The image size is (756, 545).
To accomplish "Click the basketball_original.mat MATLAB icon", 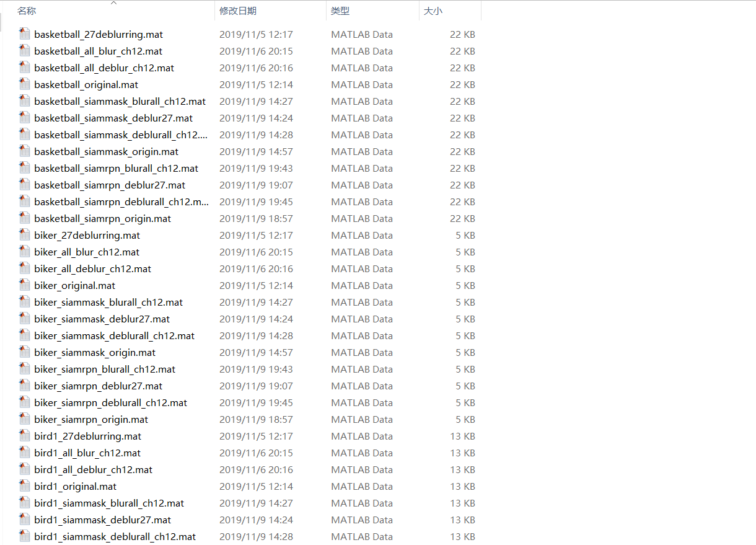I will coord(24,84).
